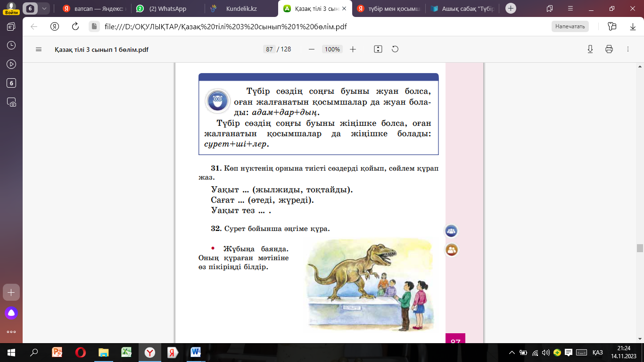
Task: Open the tab groups icon in left sidebar
Action: [x=11, y=27]
